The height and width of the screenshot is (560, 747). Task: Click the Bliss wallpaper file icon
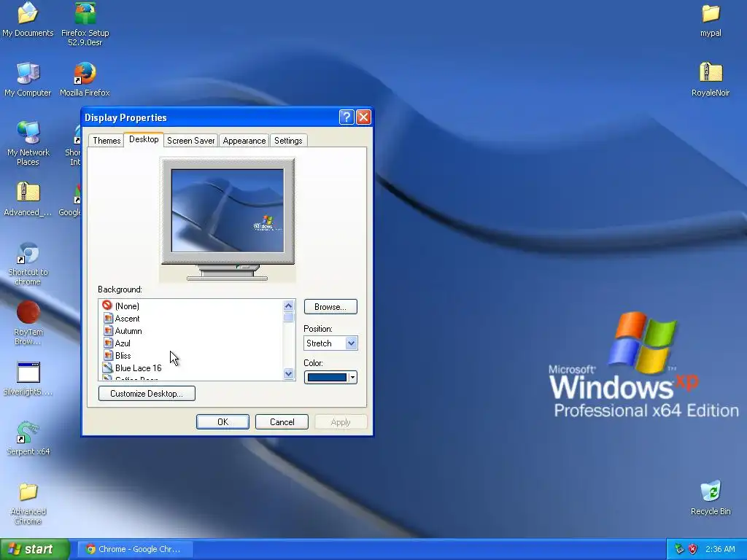[x=108, y=355]
